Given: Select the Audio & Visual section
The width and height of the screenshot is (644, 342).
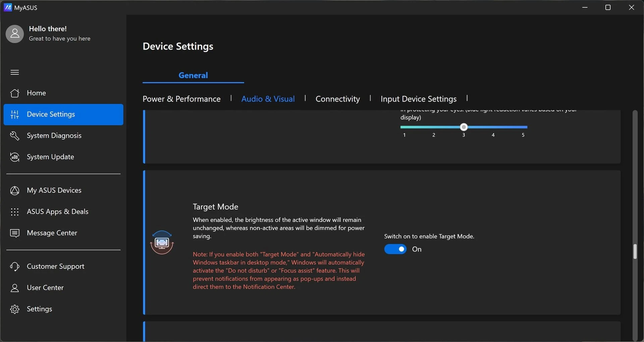Looking at the screenshot, I should [268, 99].
